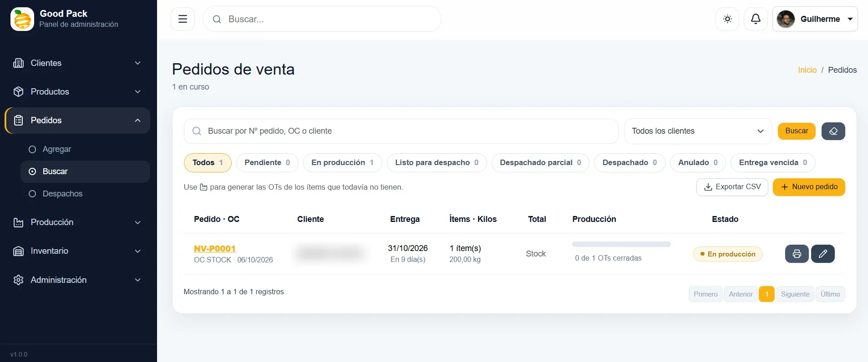This screenshot has width=868, height=362.
Task: Filter by Despachado status
Action: coord(629,163)
